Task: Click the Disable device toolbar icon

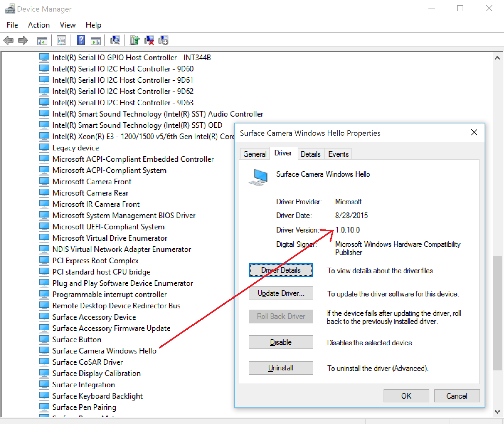Action: click(x=163, y=40)
